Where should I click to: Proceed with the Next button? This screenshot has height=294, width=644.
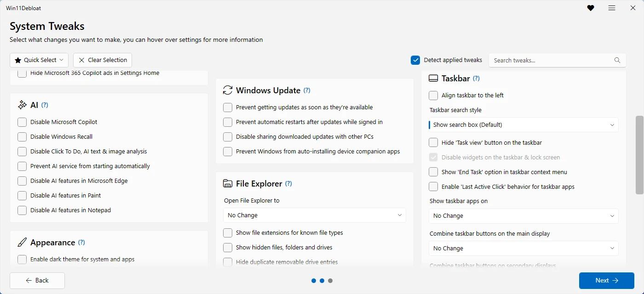click(607, 280)
